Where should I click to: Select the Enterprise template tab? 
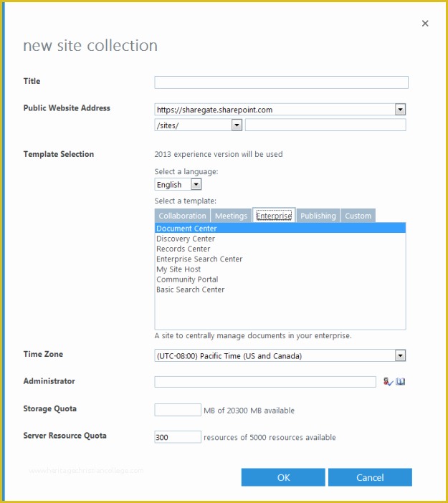coord(274,215)
